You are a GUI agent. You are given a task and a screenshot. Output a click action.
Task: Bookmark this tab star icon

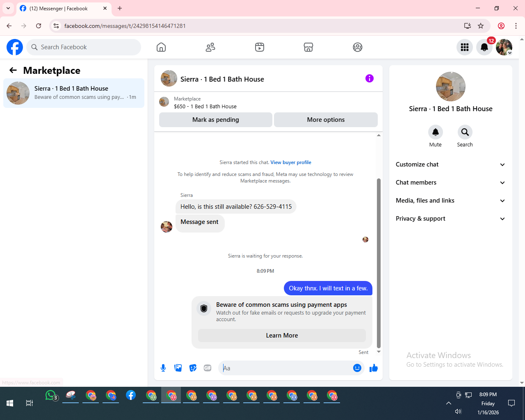coord(481,26)
